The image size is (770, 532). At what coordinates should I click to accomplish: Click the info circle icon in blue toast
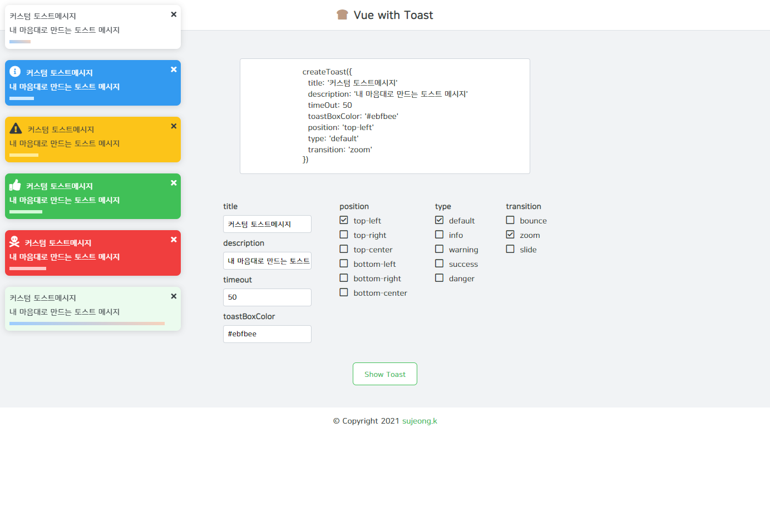(x=15, y=72)
